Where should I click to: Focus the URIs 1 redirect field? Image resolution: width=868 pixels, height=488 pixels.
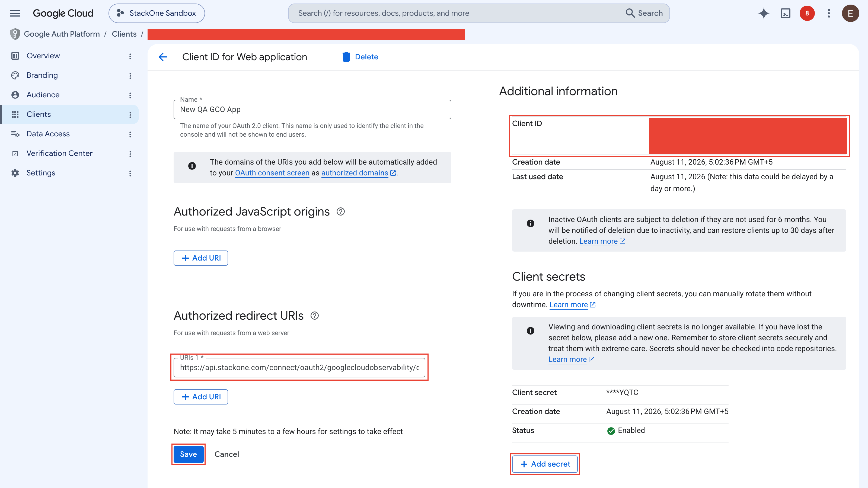tap(299, 367)
